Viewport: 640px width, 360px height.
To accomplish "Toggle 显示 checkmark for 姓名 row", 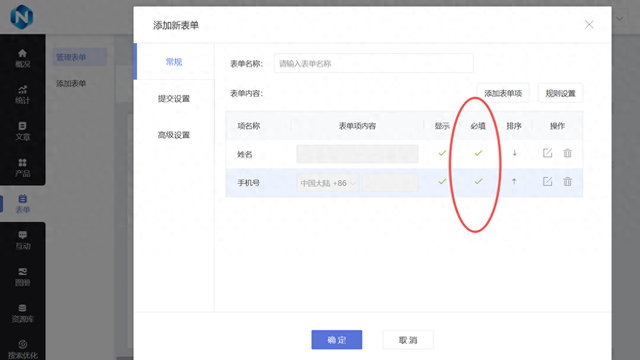I will click(x=442, y=153).
